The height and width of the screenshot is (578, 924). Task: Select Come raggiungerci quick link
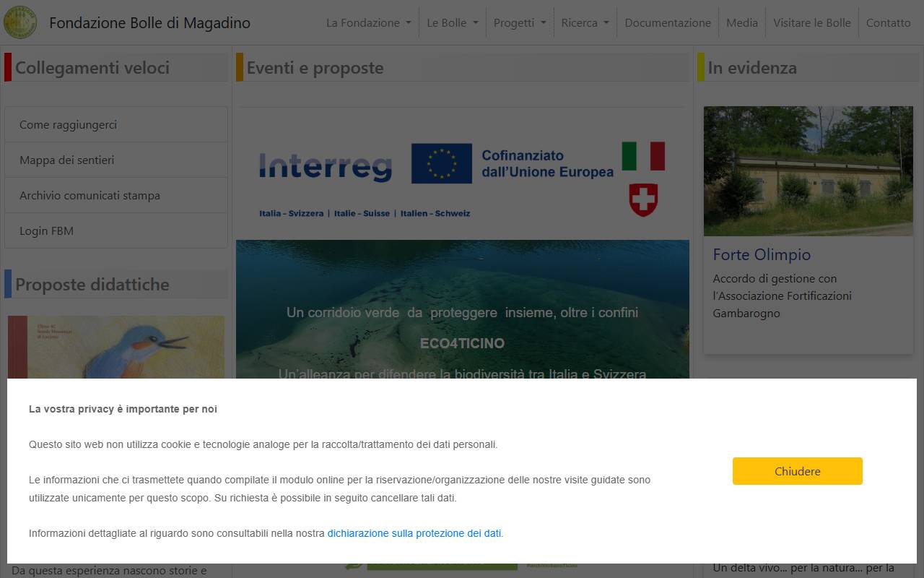pos(116,124)
